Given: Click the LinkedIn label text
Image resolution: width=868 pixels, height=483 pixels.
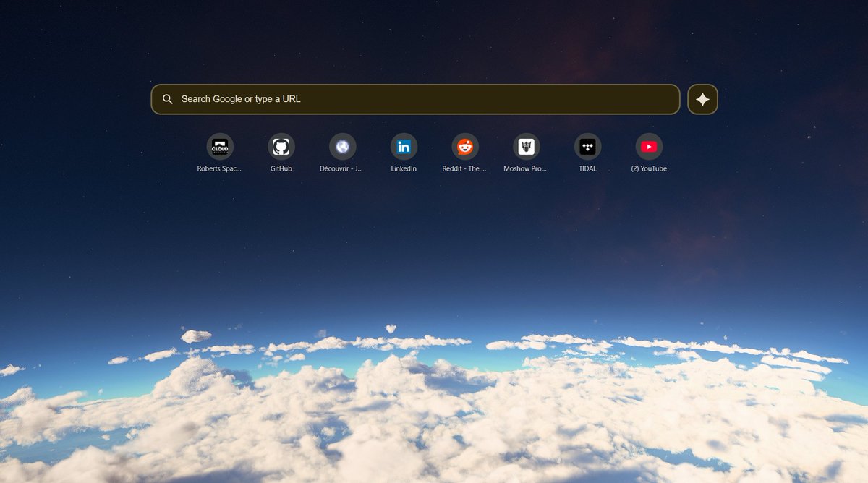Looking at the screenshot, I should pos(403,168).
